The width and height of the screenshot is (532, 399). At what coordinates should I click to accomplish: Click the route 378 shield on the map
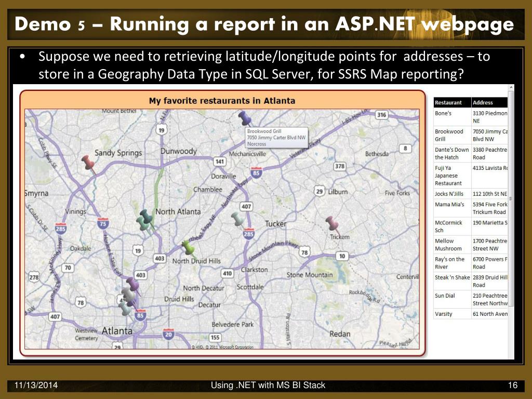coord(340,166)
